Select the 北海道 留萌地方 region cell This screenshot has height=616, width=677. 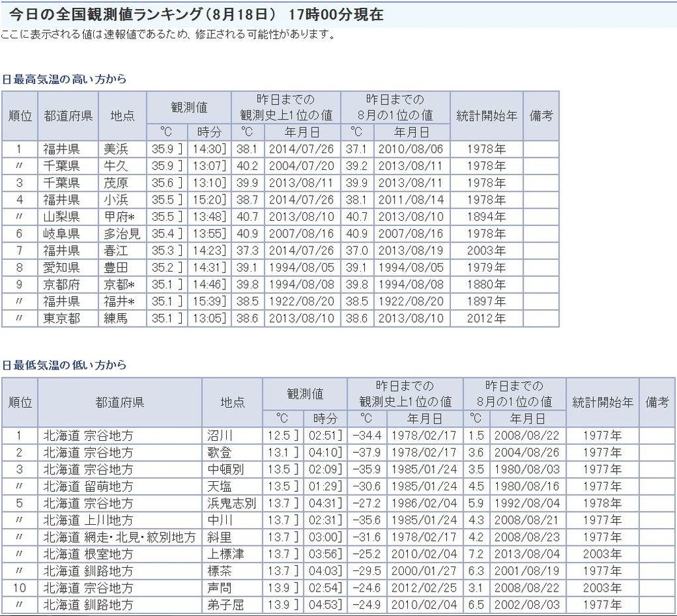tap(88, 486)
